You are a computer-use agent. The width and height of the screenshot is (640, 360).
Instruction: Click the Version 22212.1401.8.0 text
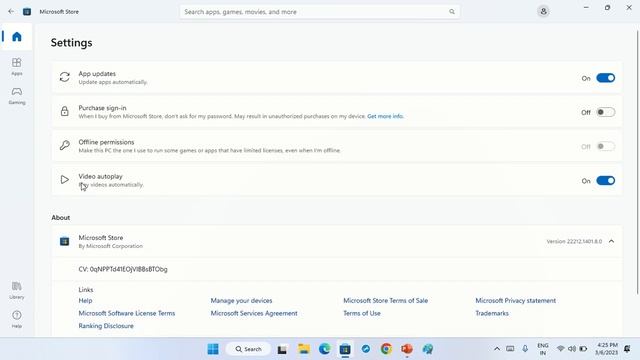[574, 241]
